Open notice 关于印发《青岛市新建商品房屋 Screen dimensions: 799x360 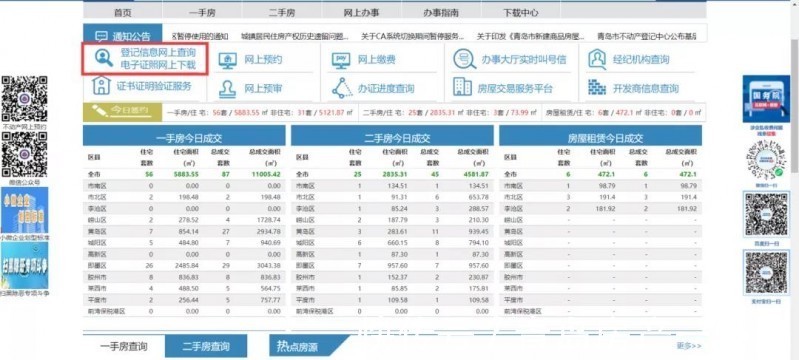pyautogui.click(x=530, y=37)
